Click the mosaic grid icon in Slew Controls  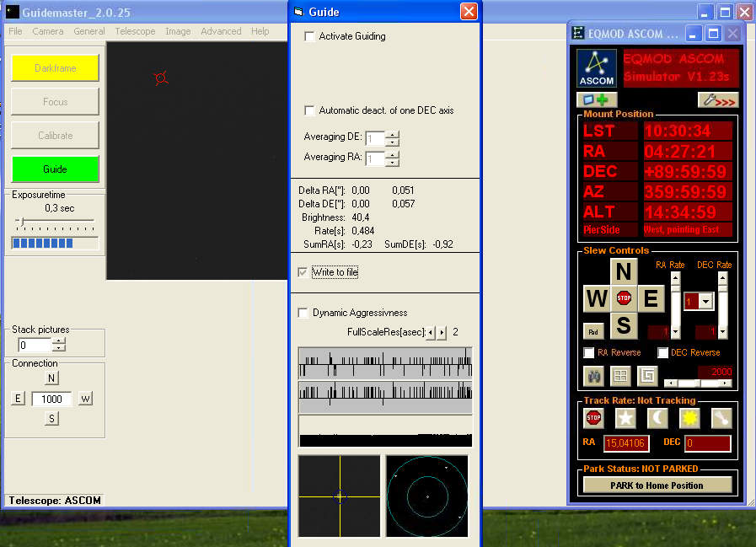coord(620,376)
